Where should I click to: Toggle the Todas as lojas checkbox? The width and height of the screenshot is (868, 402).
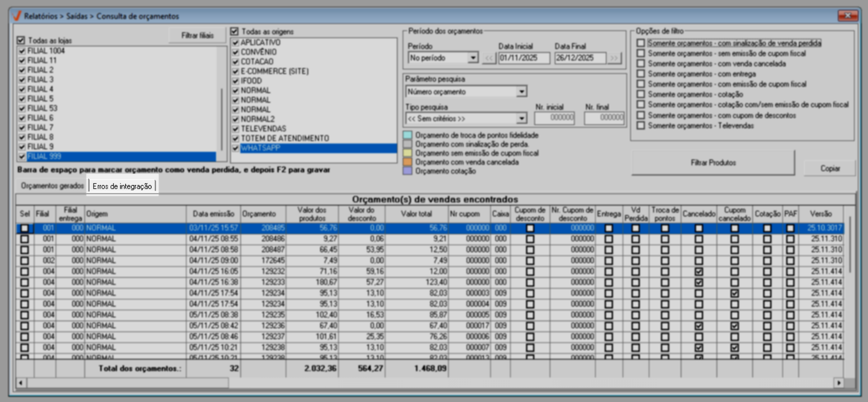pyautogui.click(x=21, y=40)
